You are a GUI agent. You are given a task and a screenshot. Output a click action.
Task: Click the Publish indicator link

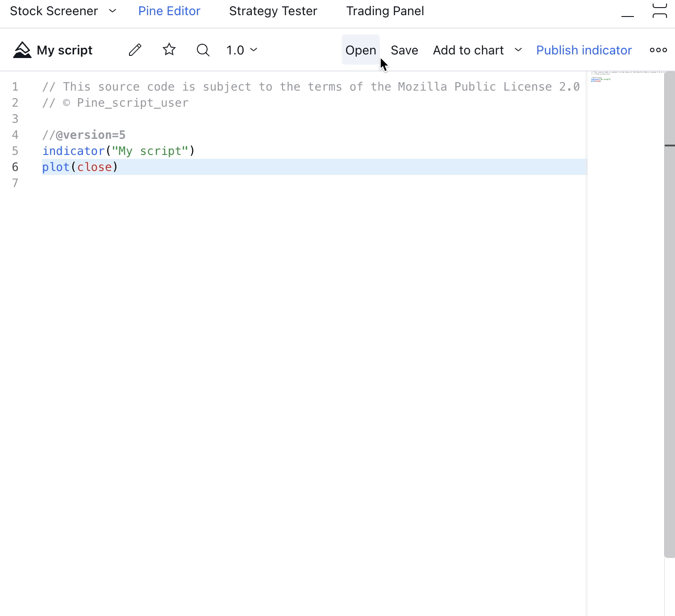(584, 50)
